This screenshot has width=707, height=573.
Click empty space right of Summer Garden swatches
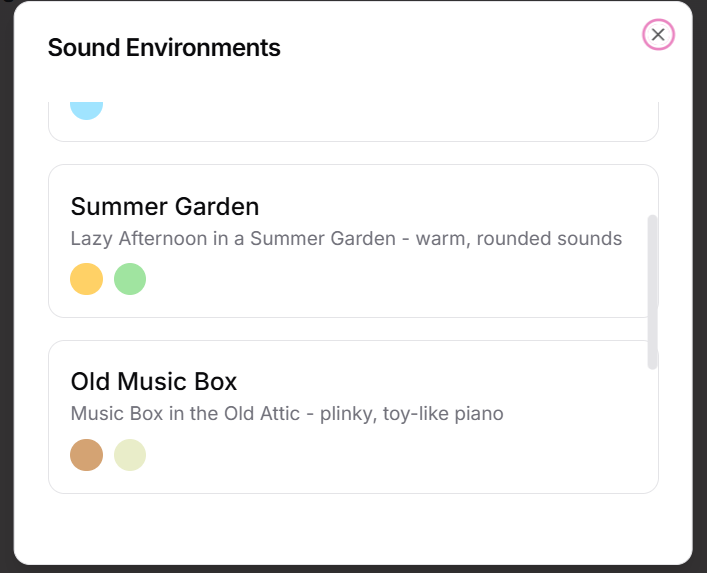point(400,280)
